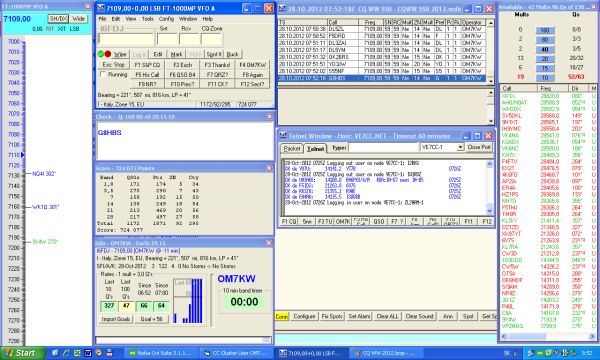
Task: Click the F7 QRZ? button
Action: pyautogui.click(x=217, y=75)
